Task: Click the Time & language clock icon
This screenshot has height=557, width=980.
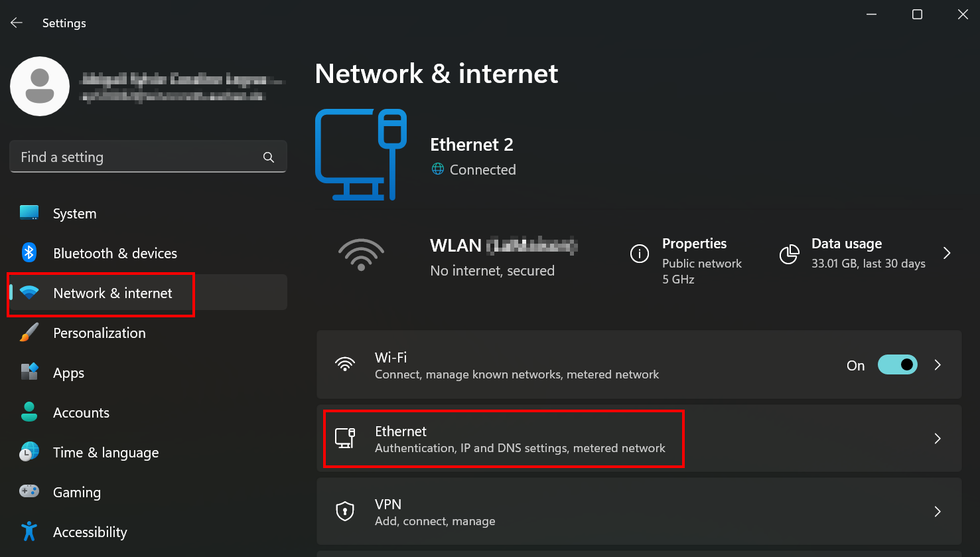Action: [29, 452]
